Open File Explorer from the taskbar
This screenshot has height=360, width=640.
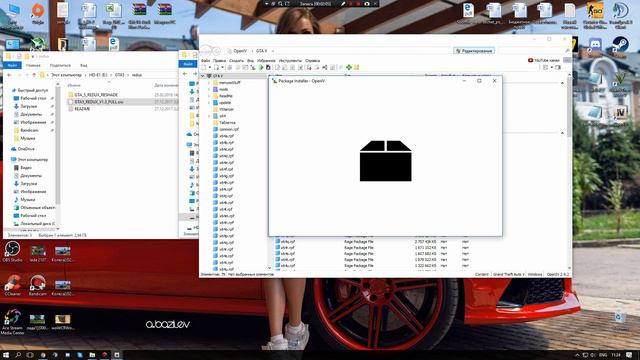92,355
